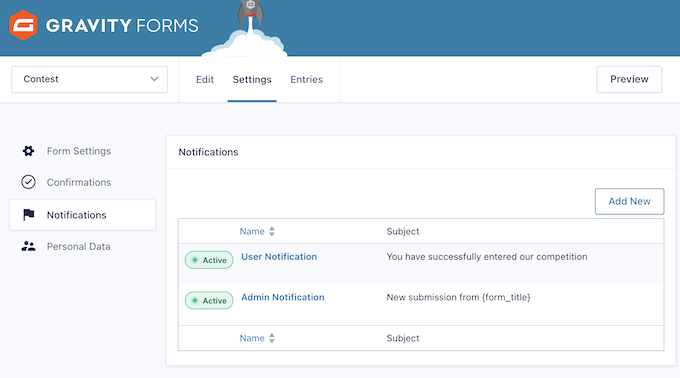Click the Personal Data people icon

29,246
